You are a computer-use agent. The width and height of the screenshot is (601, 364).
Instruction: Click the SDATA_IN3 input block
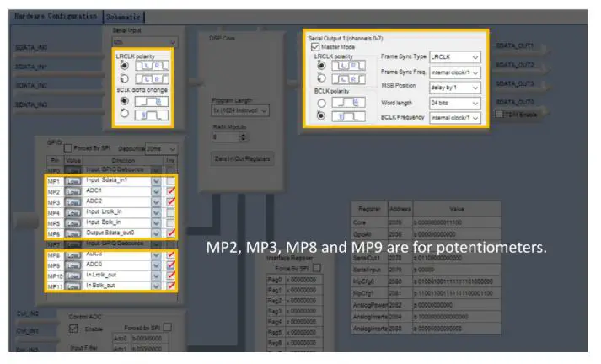pos(58,107)
